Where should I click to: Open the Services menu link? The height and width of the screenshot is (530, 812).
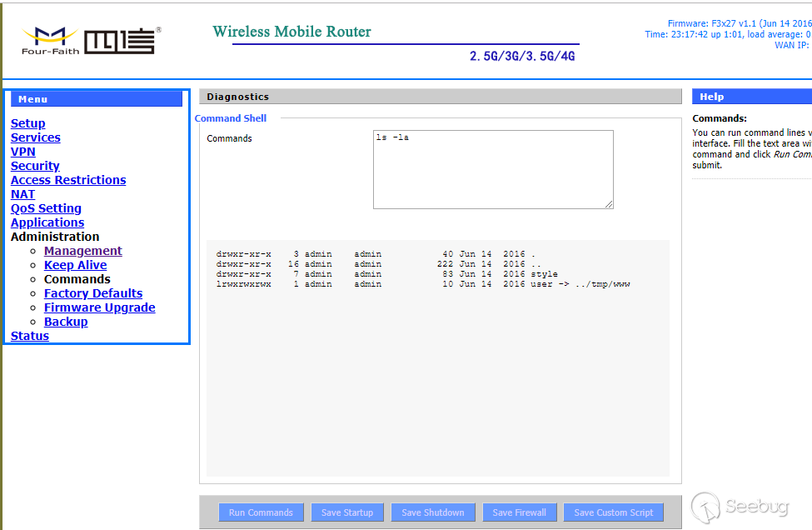pos(36,137)
